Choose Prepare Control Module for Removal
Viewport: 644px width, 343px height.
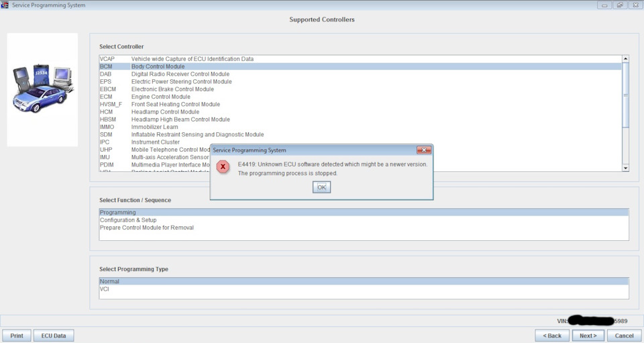(364, 228)
